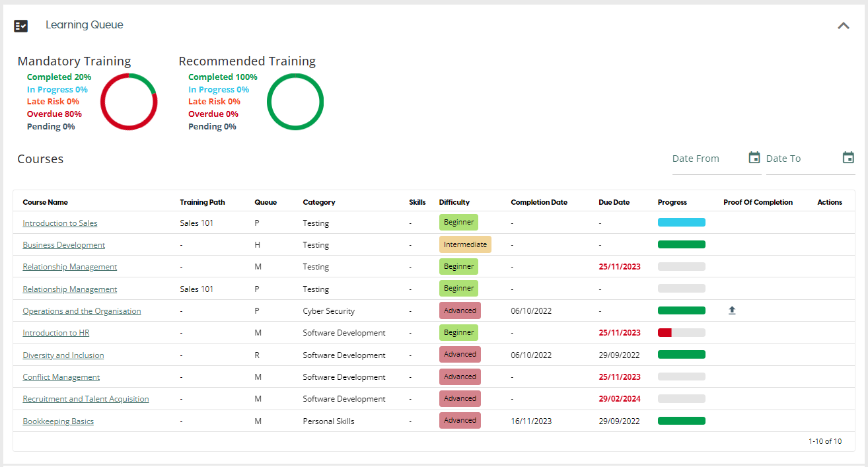Image resolution: width=868 pixels, height=467 pixels.
Task: Sort by the Due Date column header
Action: 614,202
